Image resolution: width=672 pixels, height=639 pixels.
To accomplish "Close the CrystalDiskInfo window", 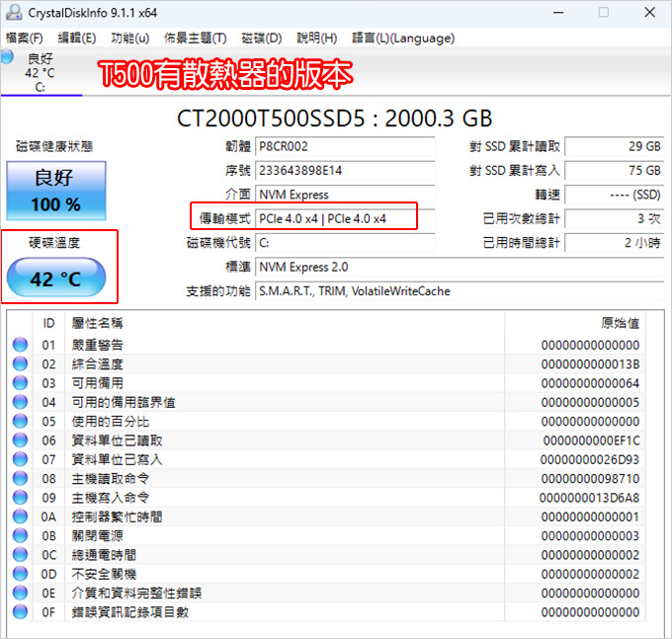I will pyautogui.click(x=649, y=13).
